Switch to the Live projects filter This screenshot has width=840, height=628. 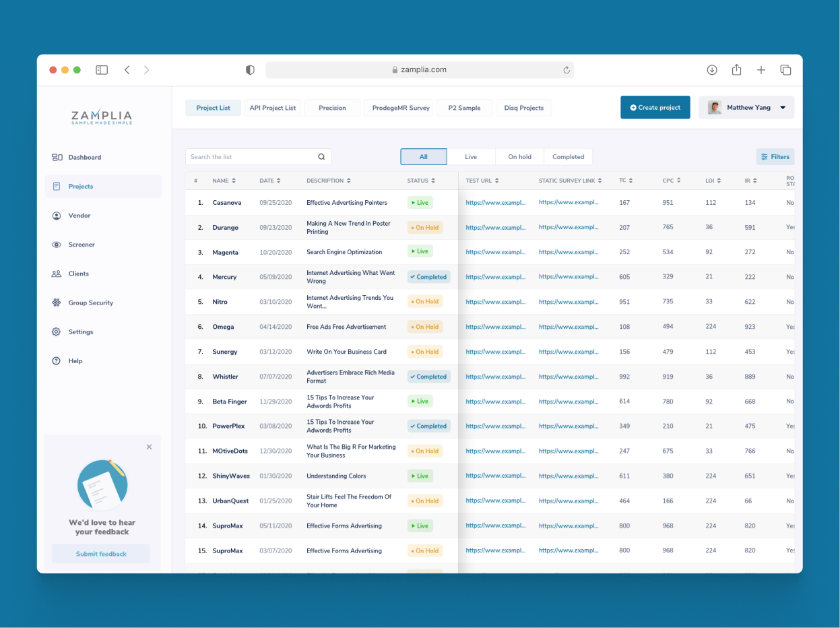pyautogui.click(x=471, y=156)
